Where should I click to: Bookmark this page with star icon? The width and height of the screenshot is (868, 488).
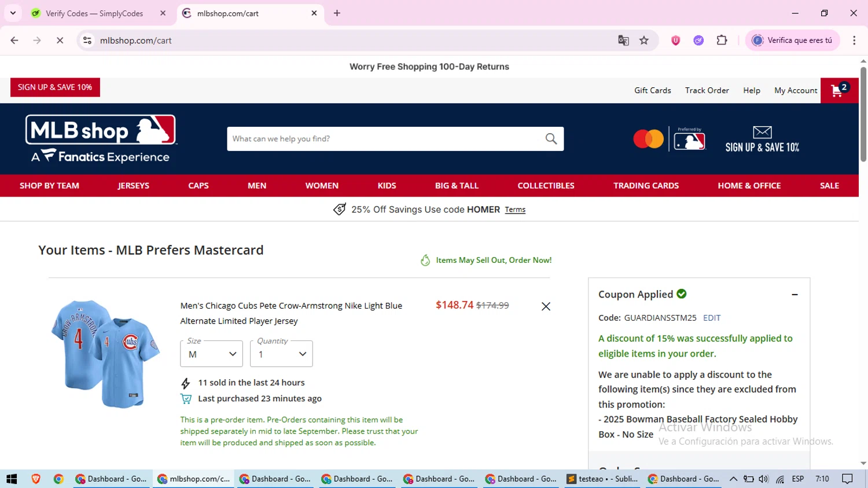click(644, 41)
